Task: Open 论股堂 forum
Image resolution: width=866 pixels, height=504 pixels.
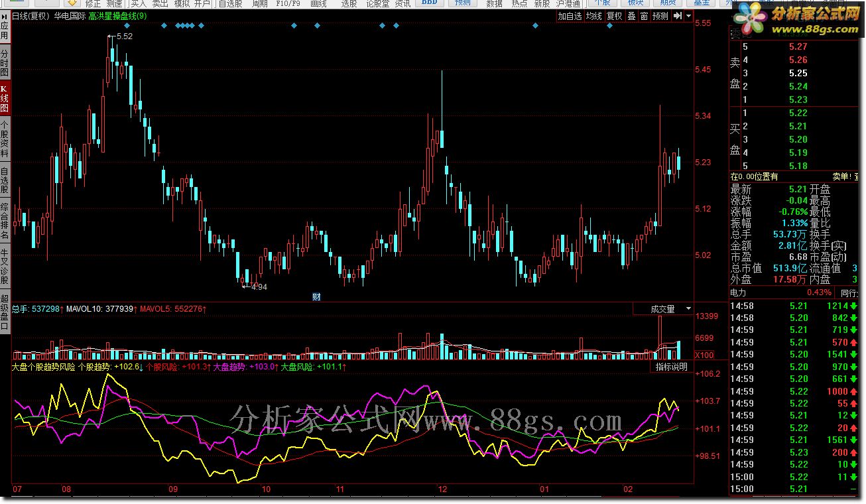Action: (x=378, y=3)
